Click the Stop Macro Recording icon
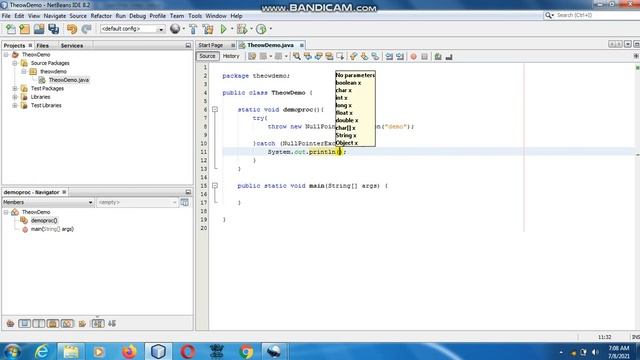The image size is (640, 360). point(424,56)
